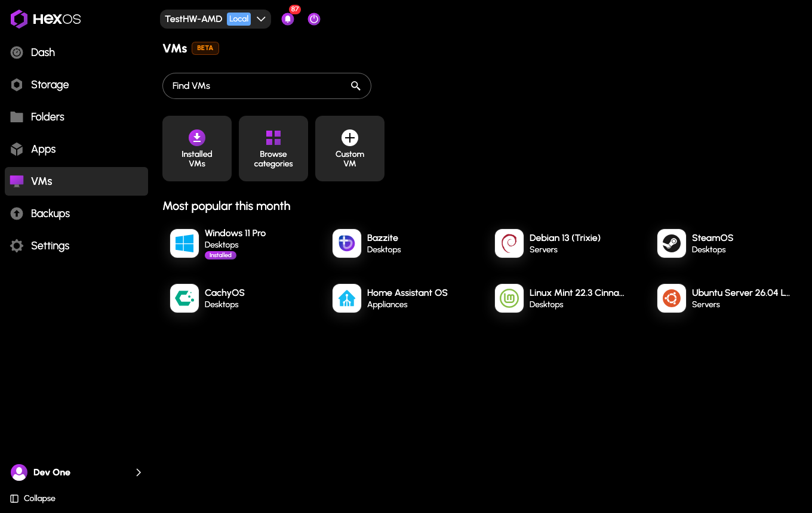The image size is (812, 513).
Task: Focus the Find VMs search field
Action: (x=267, y=86)
